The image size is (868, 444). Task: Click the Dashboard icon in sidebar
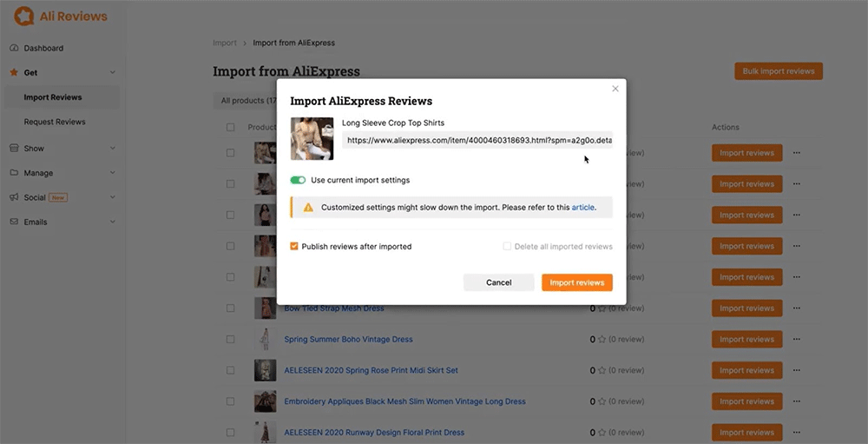[14, 48]
